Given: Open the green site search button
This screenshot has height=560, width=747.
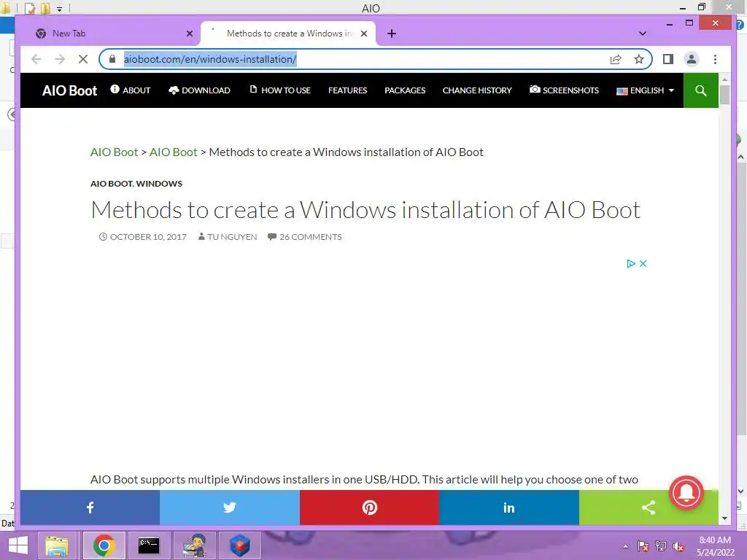Looking at the screenshot, I should [x=701, y=90].
